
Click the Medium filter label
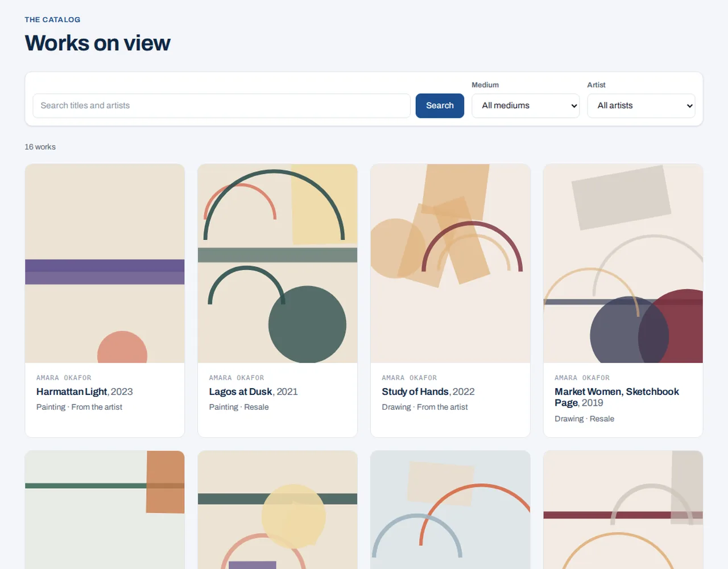pos(485,85)
